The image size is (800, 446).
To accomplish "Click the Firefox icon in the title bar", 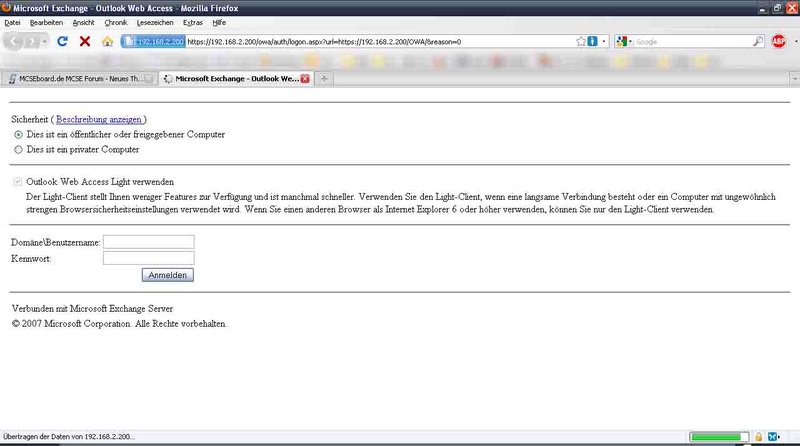I will coord(6,8).
